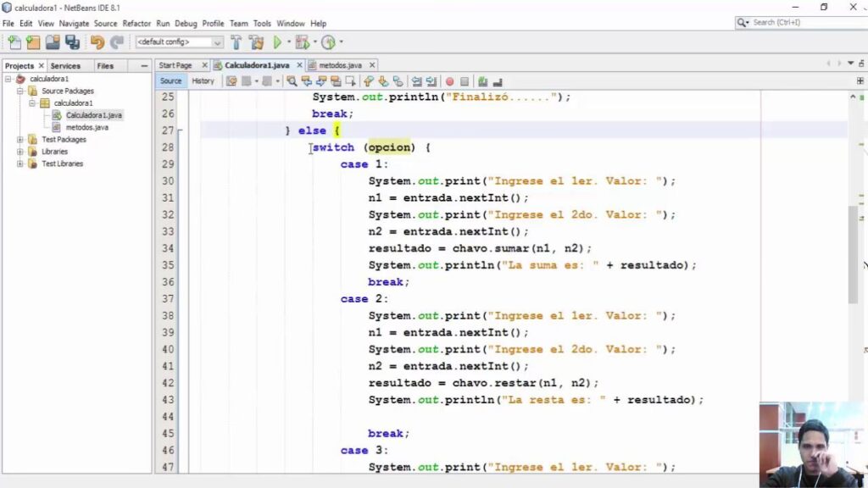The height and width of the screenshot is (488, 868).
Task: Click the Profile Project clock icon
Action: click(x=328, y=42)
